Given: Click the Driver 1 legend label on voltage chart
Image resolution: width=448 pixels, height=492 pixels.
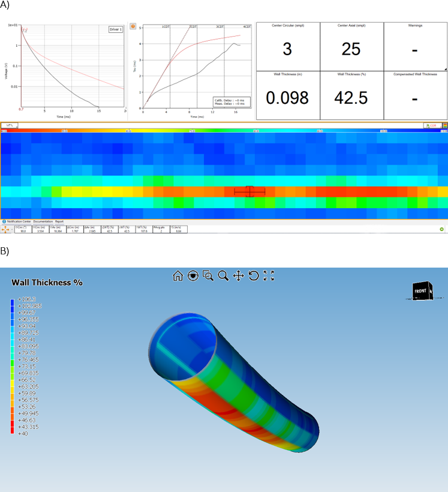Looking at the screenshot, I should click(x=115, y=28).
